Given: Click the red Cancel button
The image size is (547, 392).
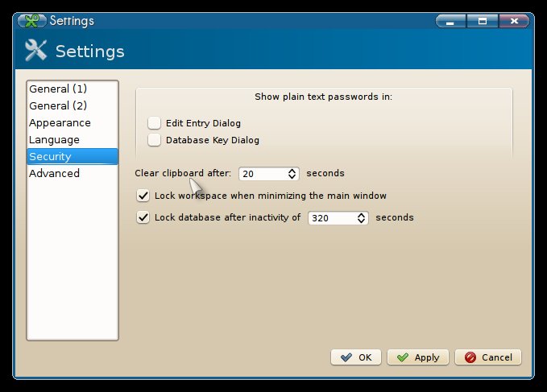Looking at the screenshot, I should click(488, 357).
